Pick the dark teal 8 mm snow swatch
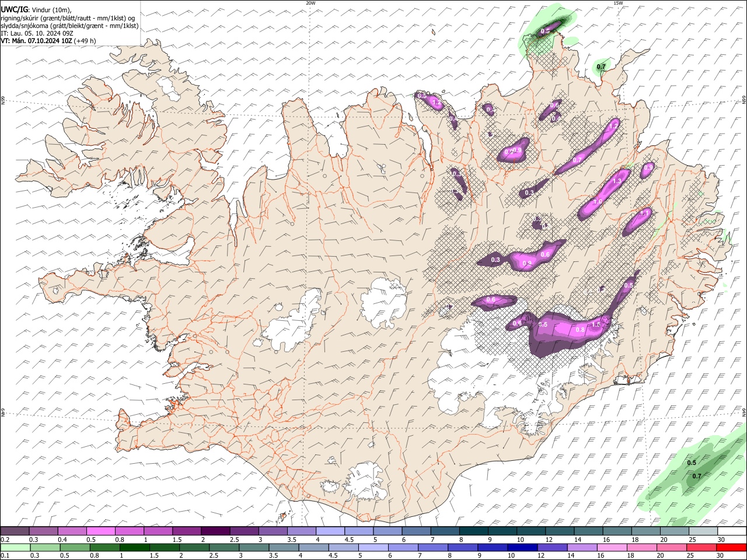 click(x=473, y=531)
